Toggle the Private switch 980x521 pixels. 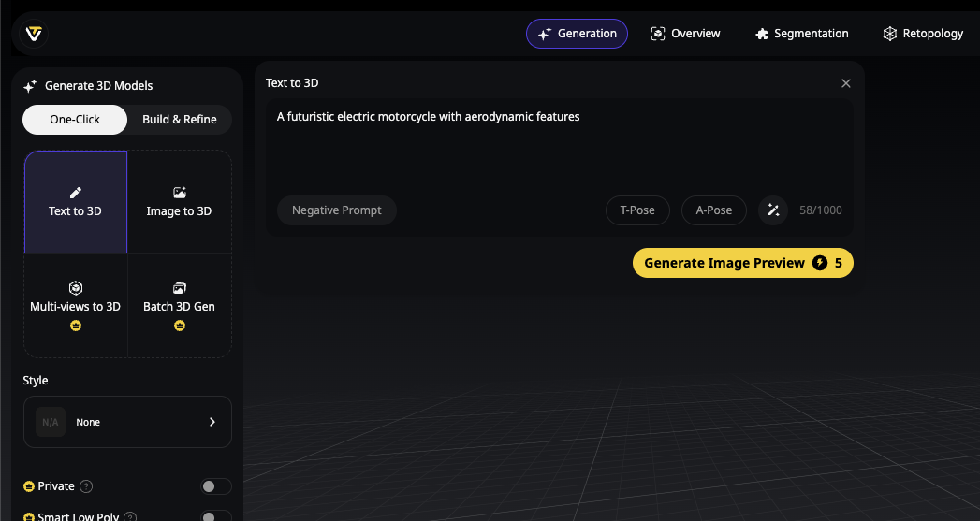[x=215, y=486]
